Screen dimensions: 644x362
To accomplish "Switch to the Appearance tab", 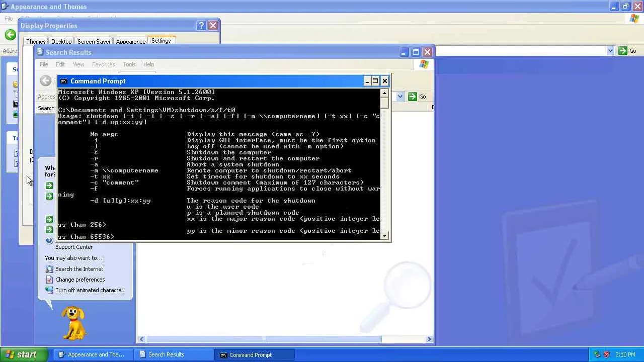I will click(131, 42).
